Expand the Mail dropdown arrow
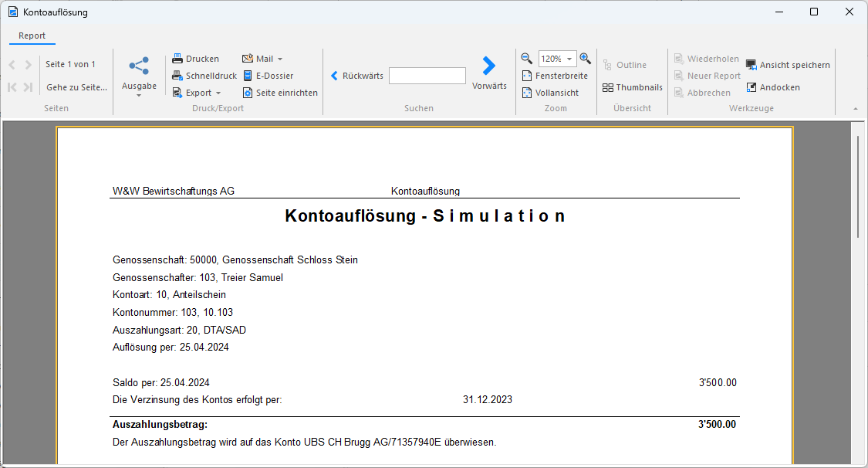 280,59
